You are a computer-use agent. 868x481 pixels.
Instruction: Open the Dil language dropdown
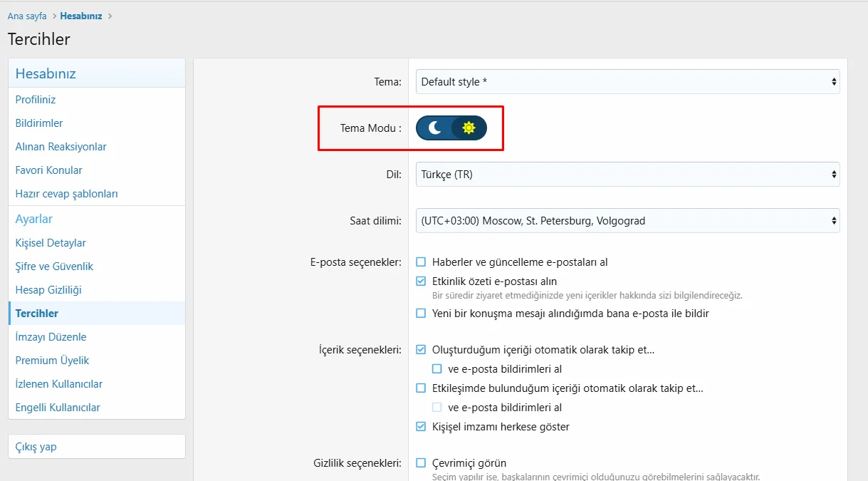point(627,175)
